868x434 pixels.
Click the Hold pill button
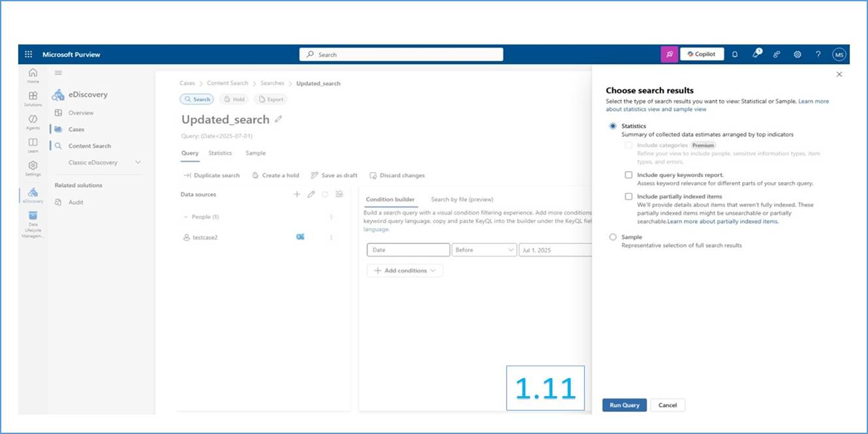pos(234,99)
